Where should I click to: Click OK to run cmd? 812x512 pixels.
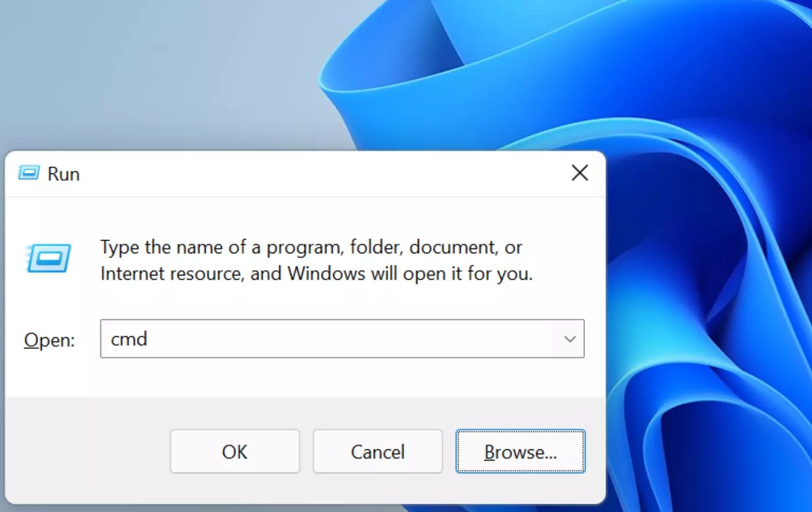[235, 452]
